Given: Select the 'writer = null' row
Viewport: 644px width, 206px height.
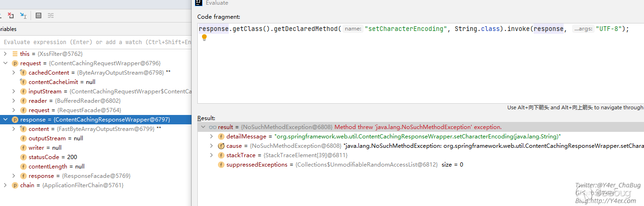Looking at the screenshot, I should [x=95, y=148].
